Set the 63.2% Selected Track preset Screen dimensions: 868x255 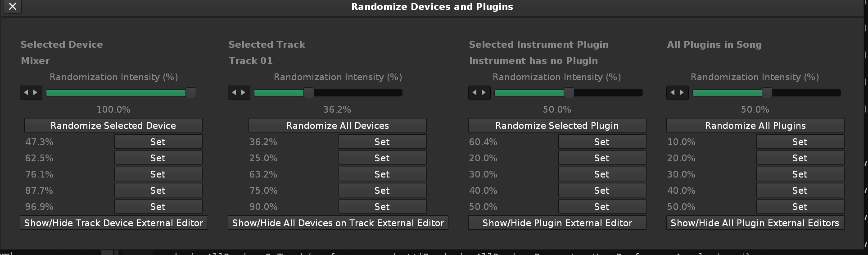tap(382, 174)
